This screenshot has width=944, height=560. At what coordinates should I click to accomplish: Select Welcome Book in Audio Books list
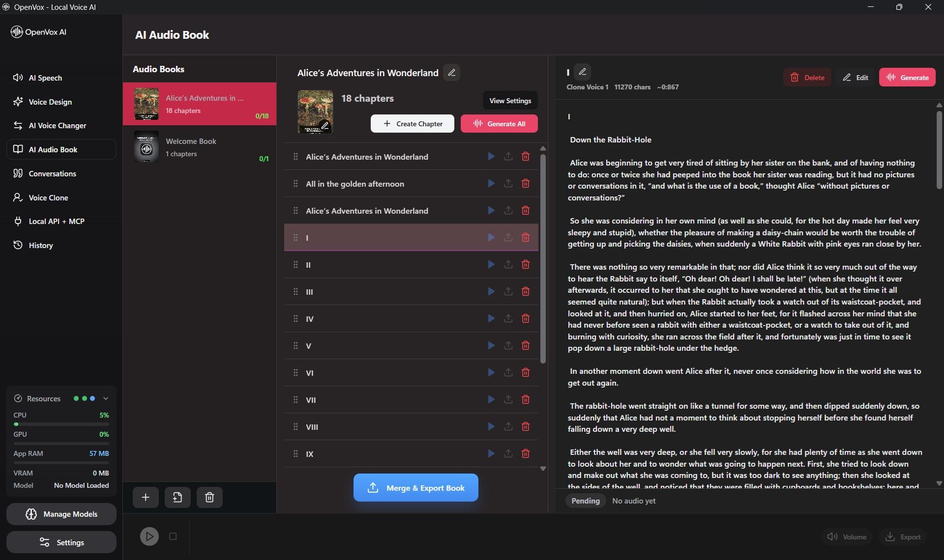pyautogui.click(x=200, y=147)
